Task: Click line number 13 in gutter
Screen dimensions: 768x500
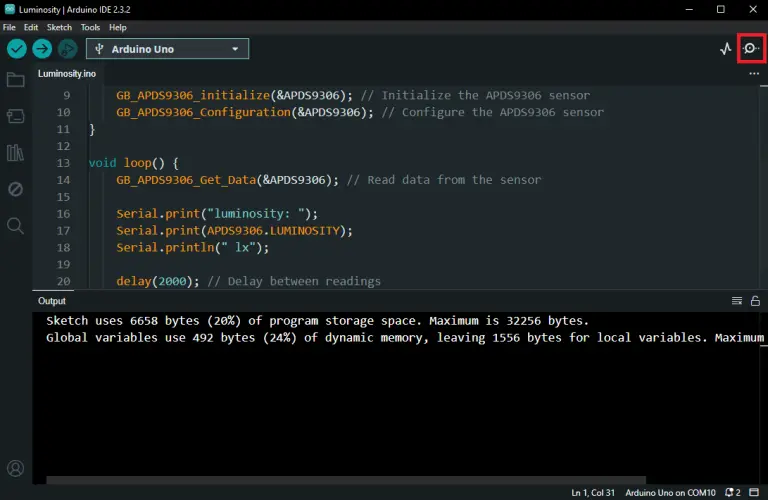Action: [64, 163]
